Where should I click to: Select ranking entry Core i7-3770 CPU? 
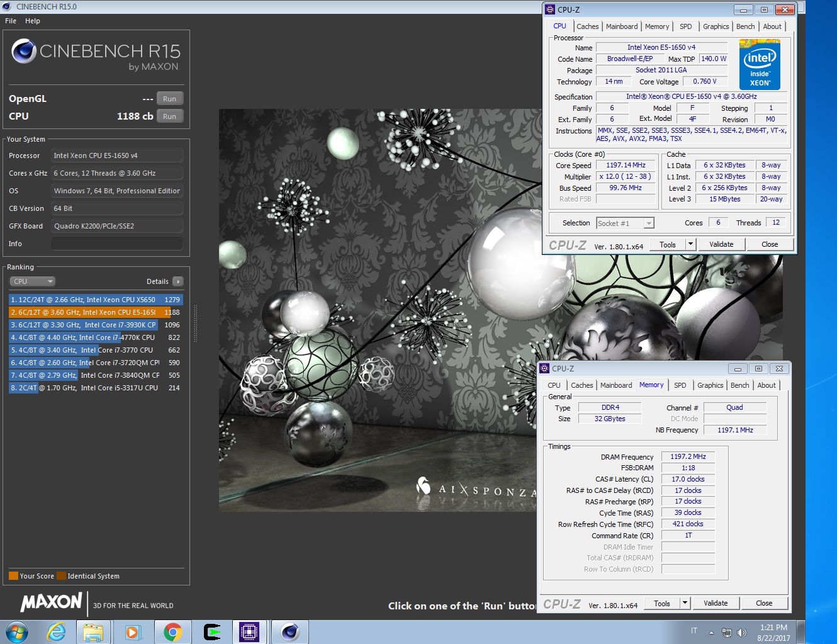(x=96, y=350)
